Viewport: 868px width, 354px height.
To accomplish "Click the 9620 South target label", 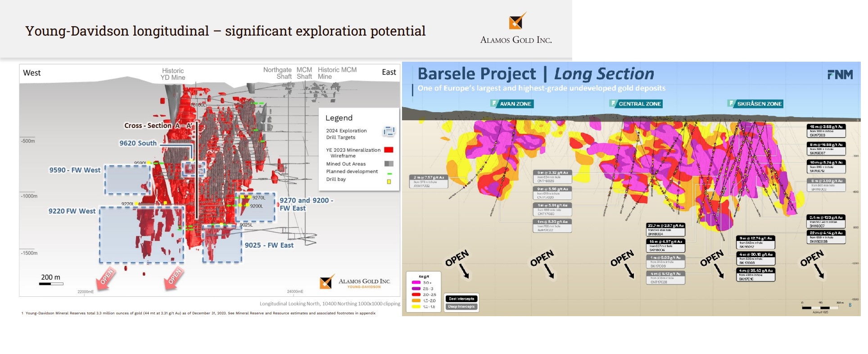I will coord(138,143).
